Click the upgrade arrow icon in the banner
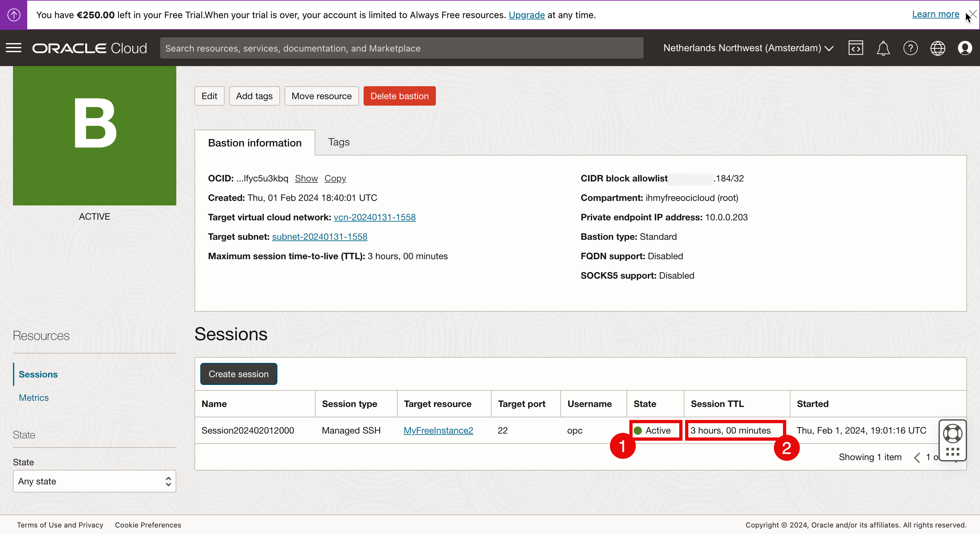 pos(14,15)
